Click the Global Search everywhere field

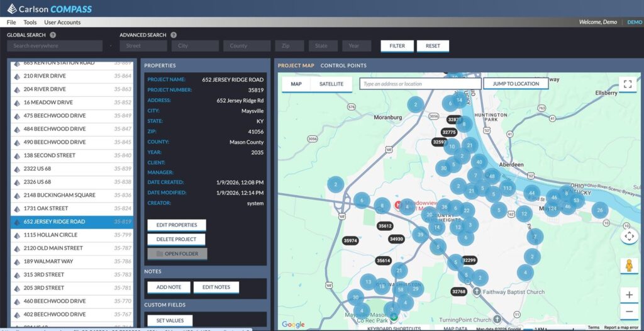tap(55, 46)
